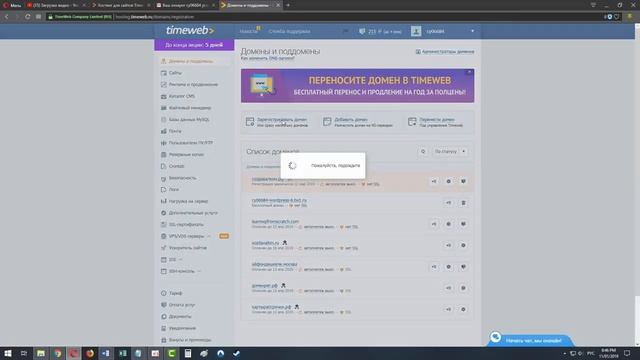Click the Логи sidebar icon

pos(164,189)
